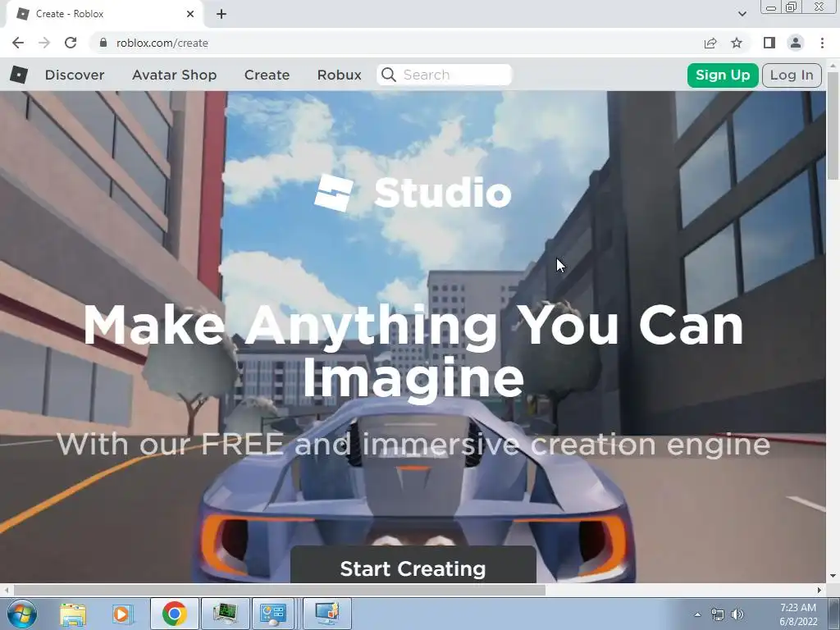Share this page using the share icon
The image size is (840, 630).
click(710, 43)
